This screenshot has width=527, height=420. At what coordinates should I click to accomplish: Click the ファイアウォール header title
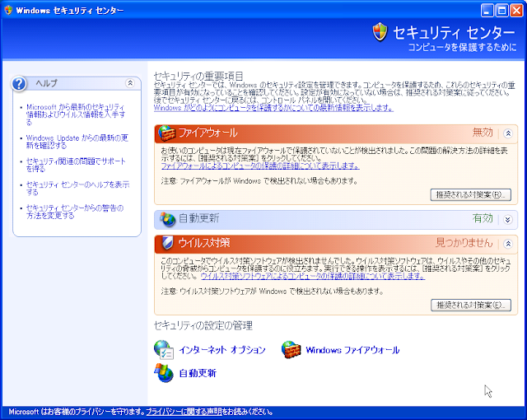point(208,133)
